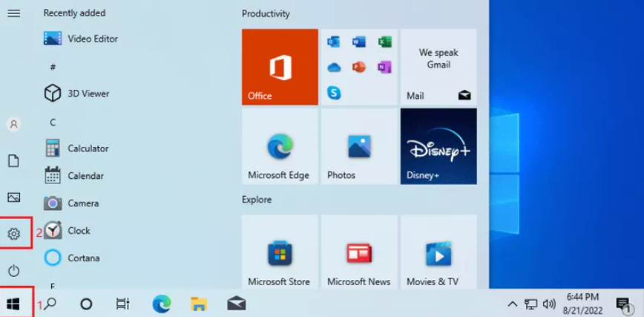Click the letter C section header

(x=53, y=122)
